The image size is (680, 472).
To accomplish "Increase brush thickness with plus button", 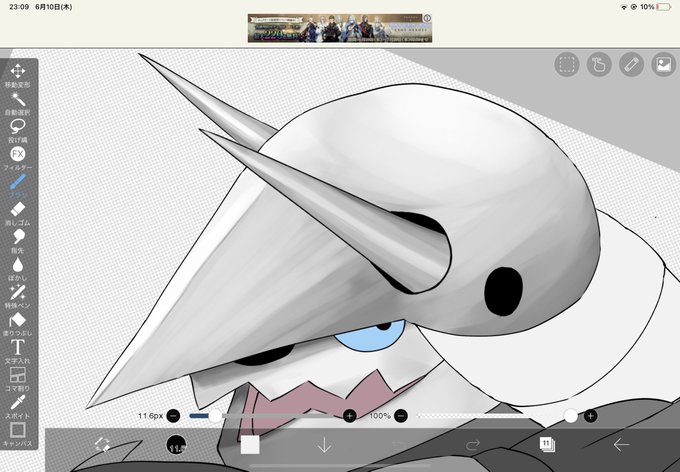I will point(350,416).
